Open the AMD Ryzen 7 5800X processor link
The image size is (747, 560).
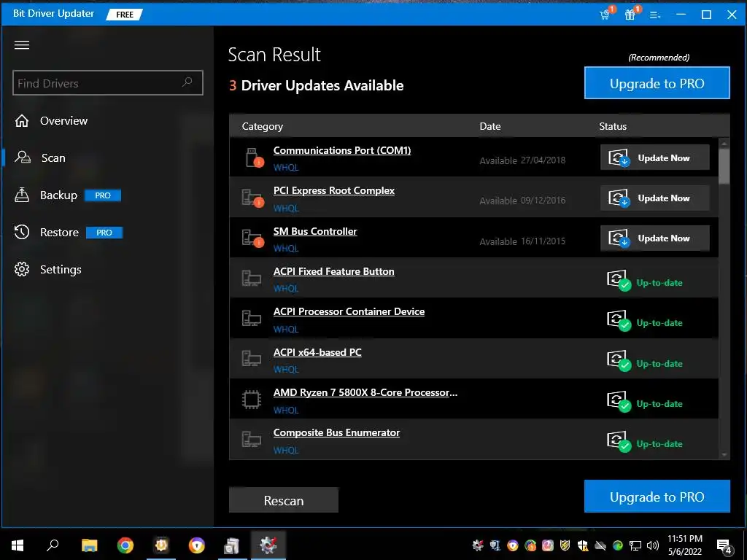tap(365, 392)
